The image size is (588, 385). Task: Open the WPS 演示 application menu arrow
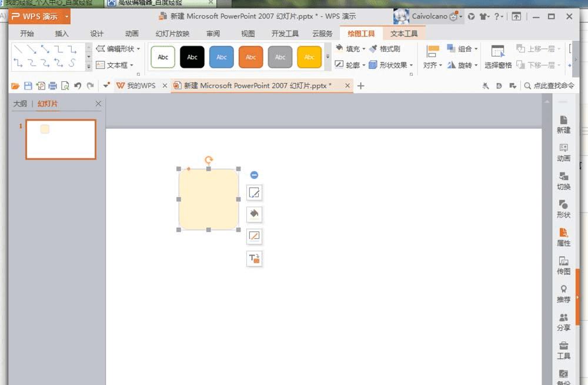coord(67,16)
